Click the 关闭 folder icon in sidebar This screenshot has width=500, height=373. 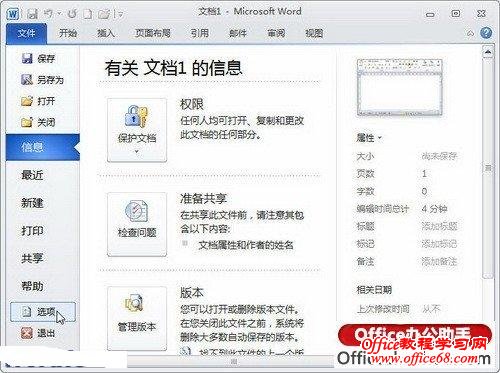[27, 122]
